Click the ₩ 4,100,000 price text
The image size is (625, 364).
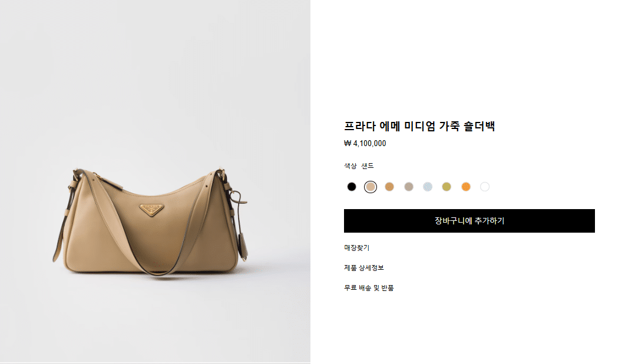point(365,144)
